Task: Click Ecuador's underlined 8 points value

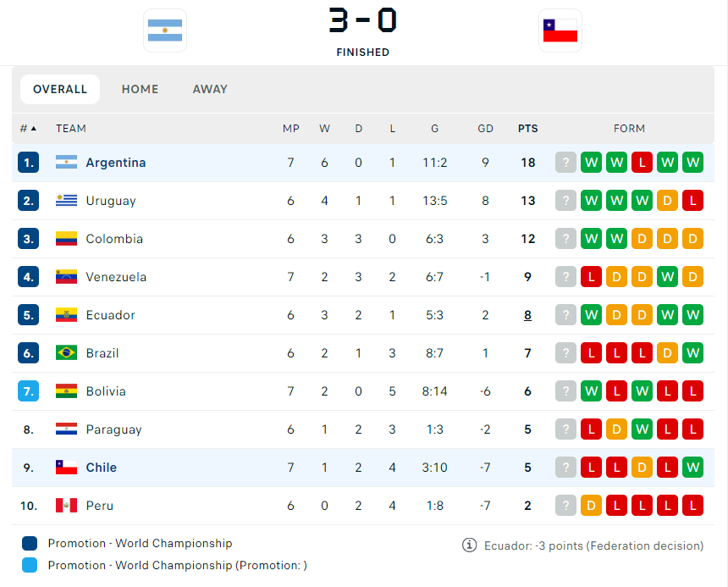Action: [527, 315]
